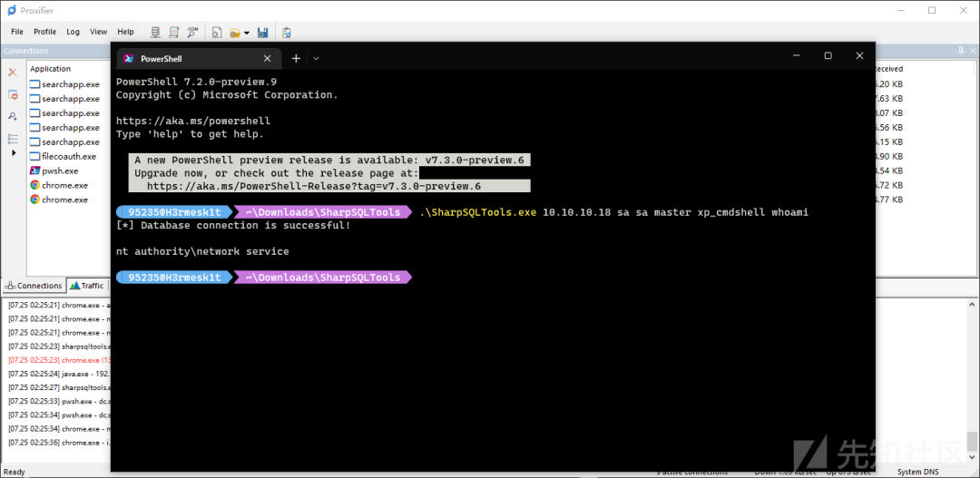Select the log entry 02:25:24 java.exe
980x478 pixels.
(x=59, y=374)
